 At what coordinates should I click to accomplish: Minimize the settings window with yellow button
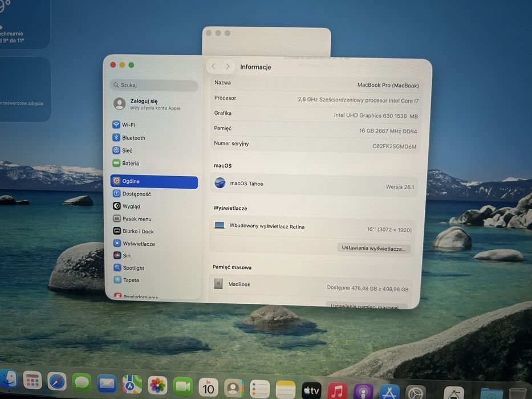[x=122, y=65]
